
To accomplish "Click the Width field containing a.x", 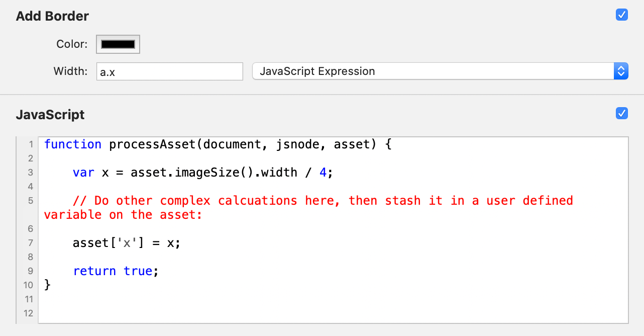I will [x=169, y=71].
